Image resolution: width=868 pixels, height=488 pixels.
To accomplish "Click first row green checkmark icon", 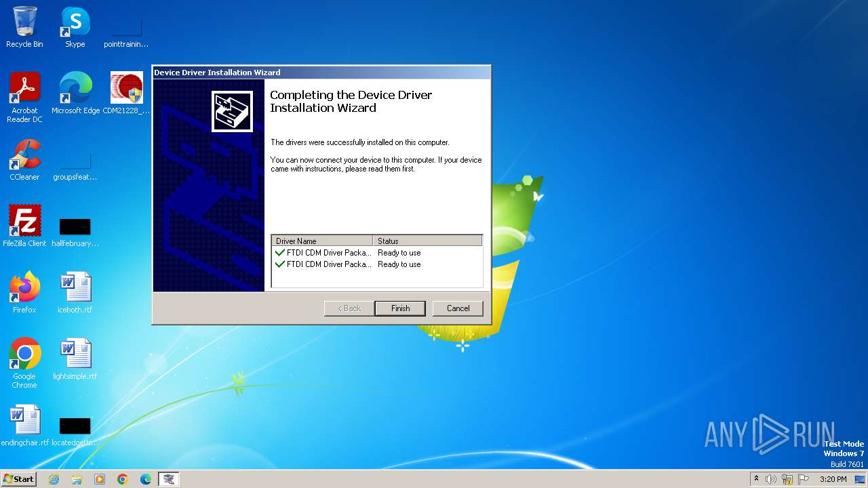I will click(280, 253).
